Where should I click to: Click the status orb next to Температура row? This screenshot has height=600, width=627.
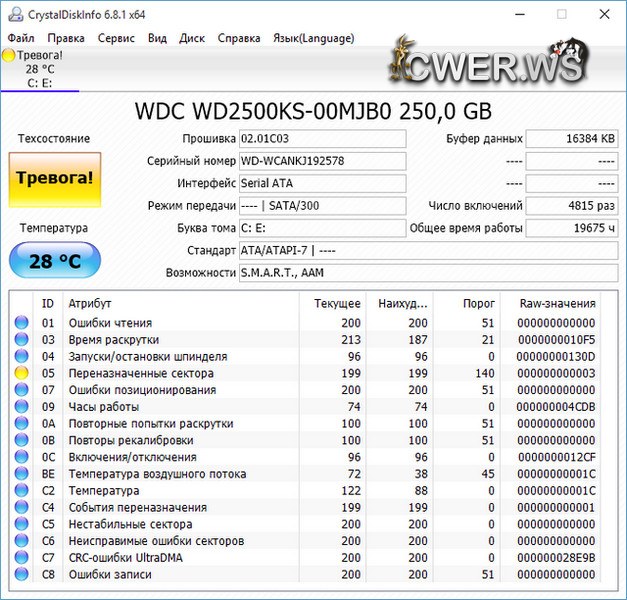pos(22,491)
